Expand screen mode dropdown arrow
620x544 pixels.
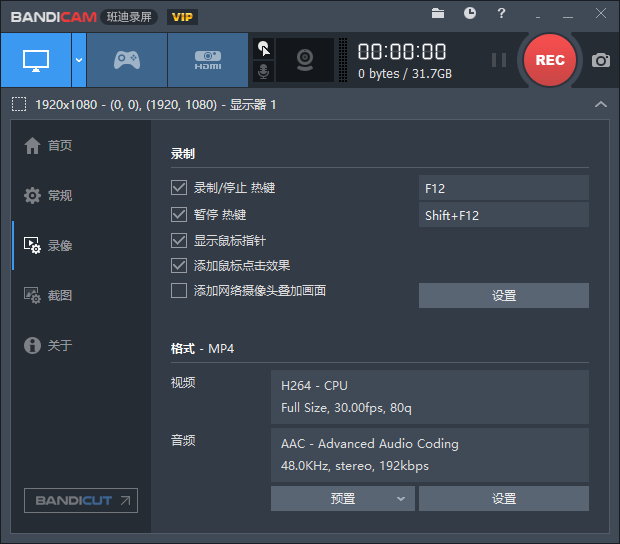click(79, 60)
